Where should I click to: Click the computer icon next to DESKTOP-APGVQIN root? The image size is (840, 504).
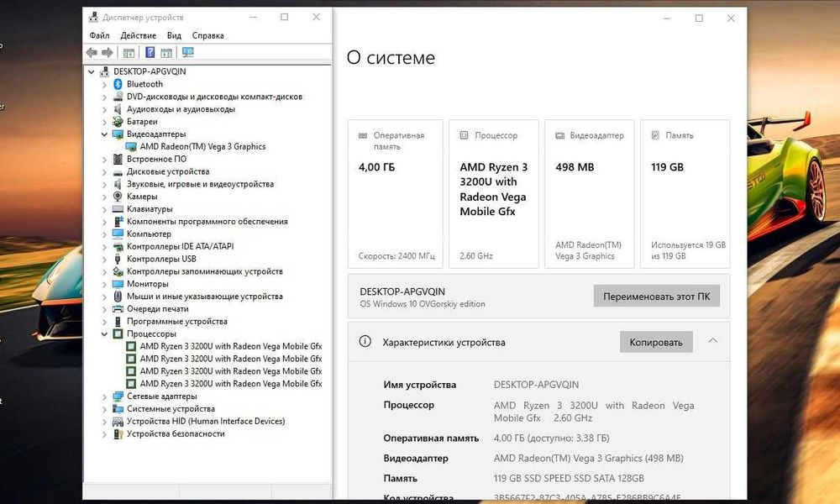point(104,71)
